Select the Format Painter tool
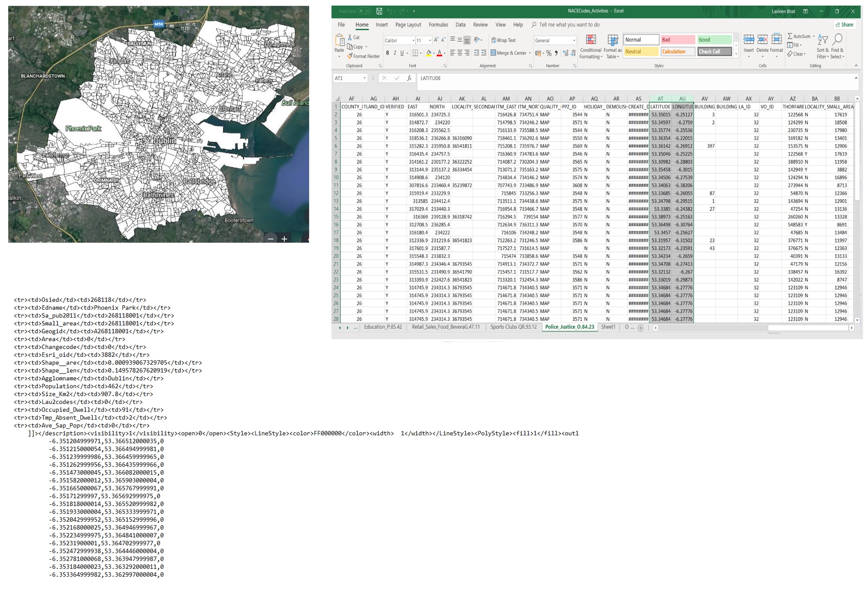 click(x=364, y=56)
